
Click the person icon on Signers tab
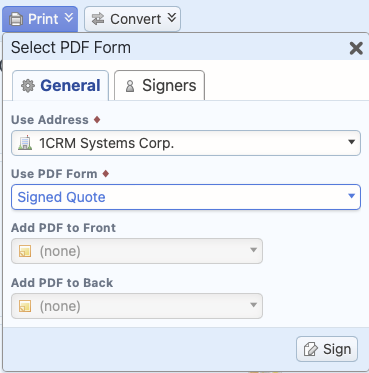point(130,86)
